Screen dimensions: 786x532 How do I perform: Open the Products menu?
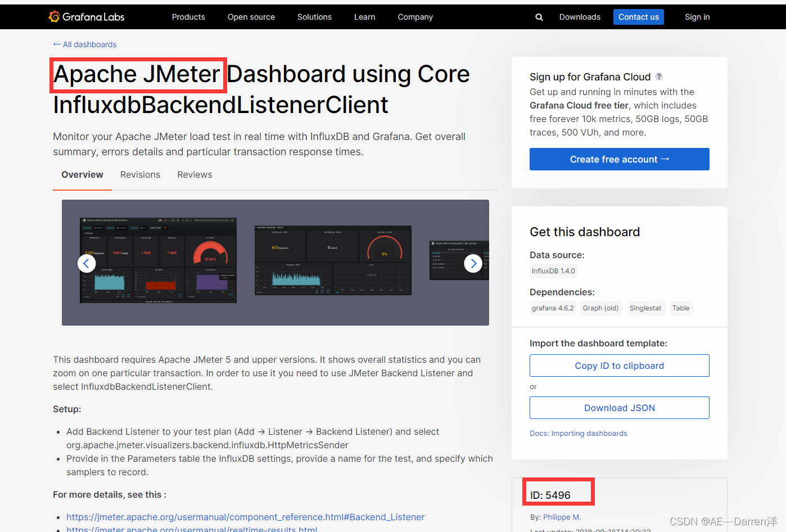click(188, 17)
